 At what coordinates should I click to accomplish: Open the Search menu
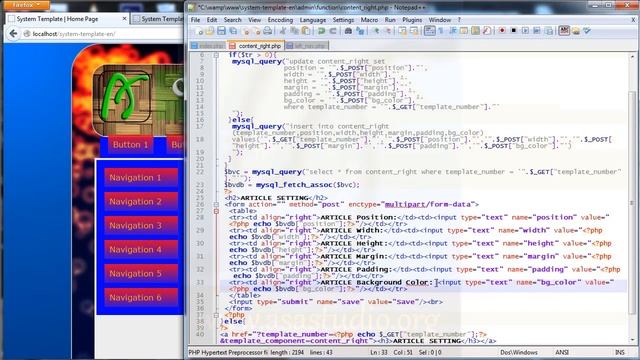232,20
